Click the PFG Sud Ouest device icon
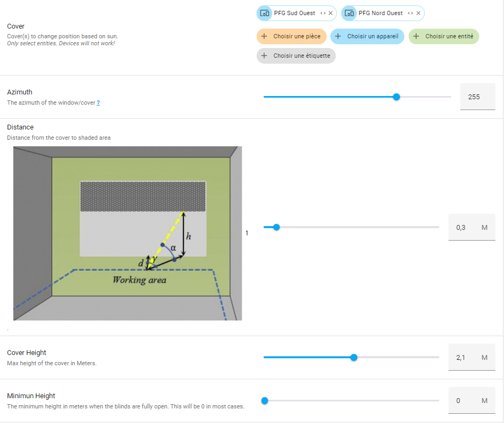Viewport: 504px width, 423px height. point(265,13)
